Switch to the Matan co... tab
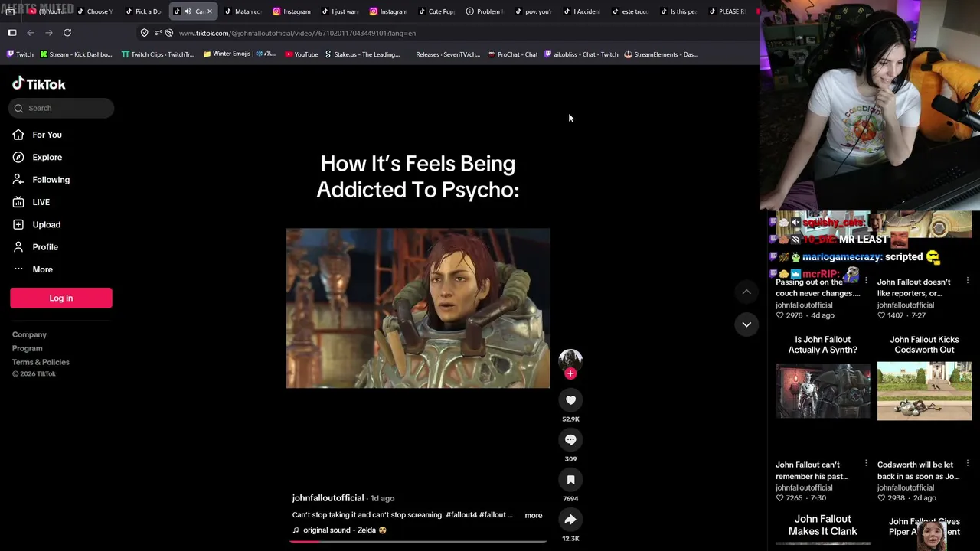The height and width of the screenshot is (551, 980). [242, 11]
